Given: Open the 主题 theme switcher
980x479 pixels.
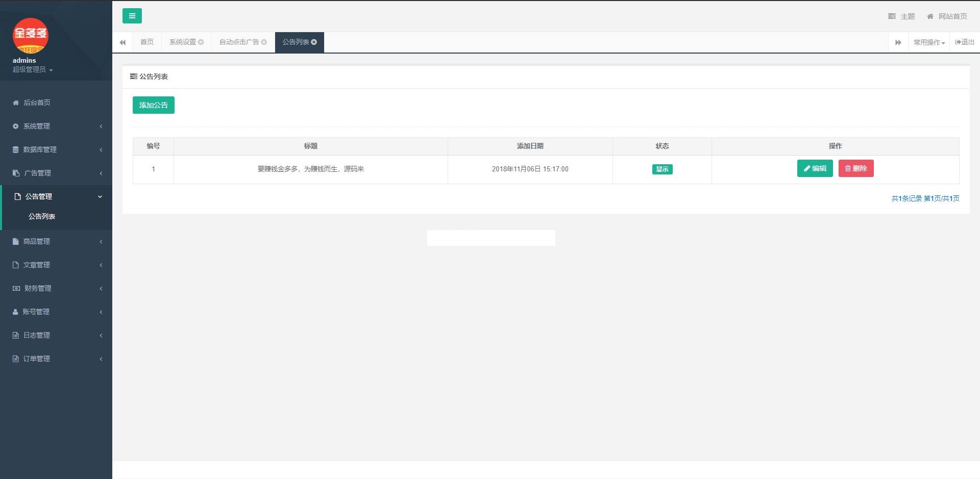Looking at the screenshot, I should (901, 16).
